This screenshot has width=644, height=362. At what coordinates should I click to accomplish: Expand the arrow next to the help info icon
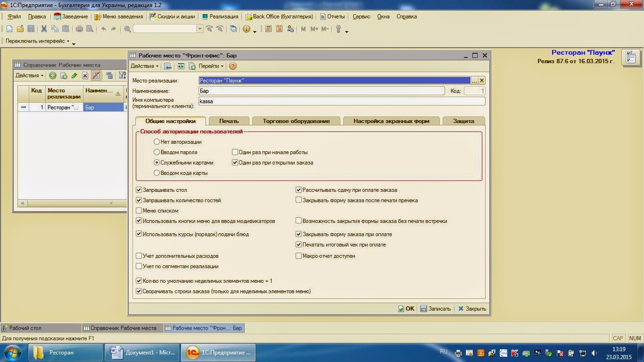(255, 31)
